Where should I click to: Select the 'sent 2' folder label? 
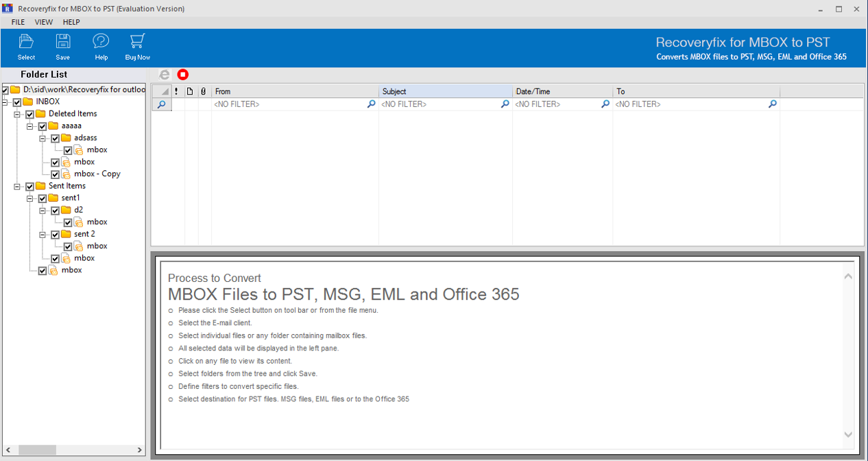click(x=85, y=234)
